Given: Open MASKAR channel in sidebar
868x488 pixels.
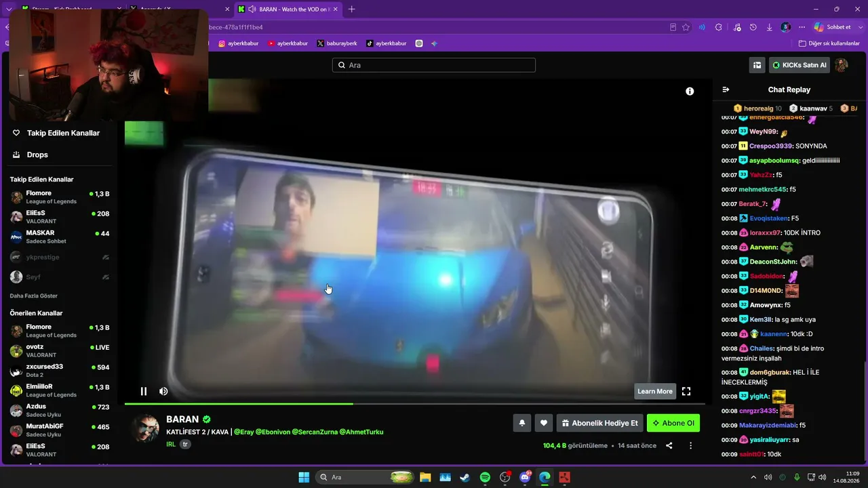Looking at the screenshot, I should tap(60, 237).
